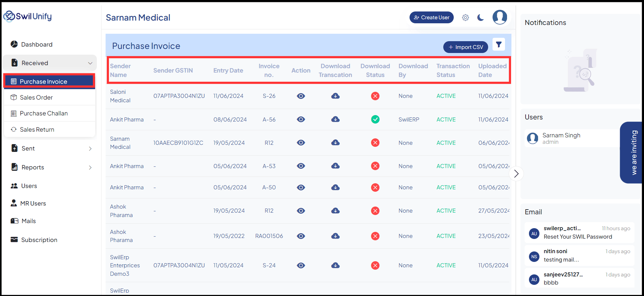The width and height of the screenshot is (644, 296).
Task: View invoice A-56 with eye icon
Action: click(301, 119)
